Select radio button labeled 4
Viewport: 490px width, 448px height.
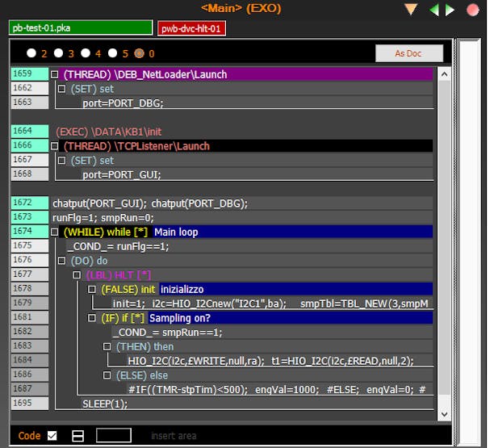[86, 53]
